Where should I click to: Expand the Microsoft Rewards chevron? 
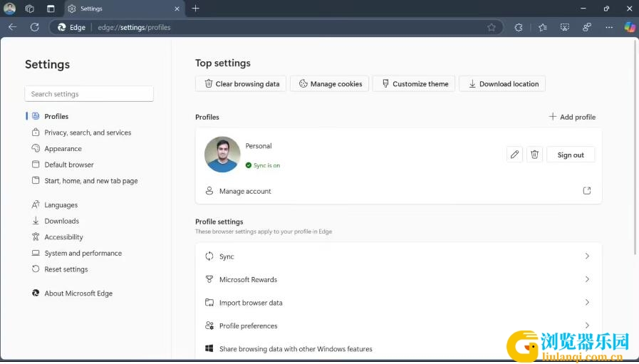click(587, 279)
